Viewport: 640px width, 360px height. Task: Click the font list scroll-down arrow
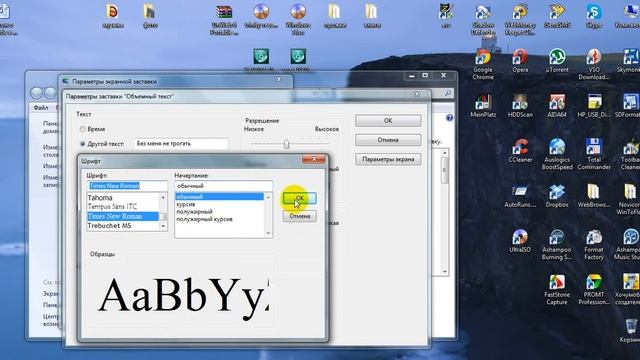[163, 226]
